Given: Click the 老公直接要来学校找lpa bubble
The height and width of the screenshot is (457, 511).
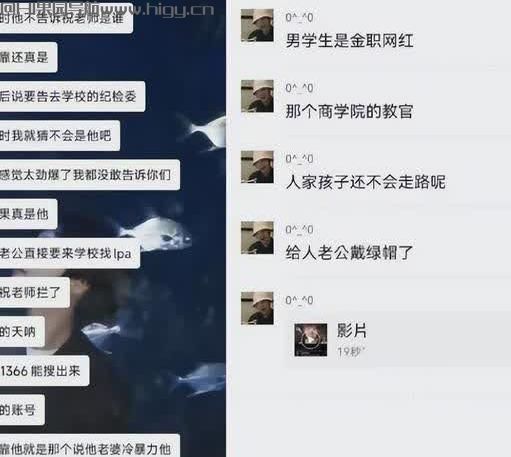Looking at the screenshot, I should click(70, 253).
